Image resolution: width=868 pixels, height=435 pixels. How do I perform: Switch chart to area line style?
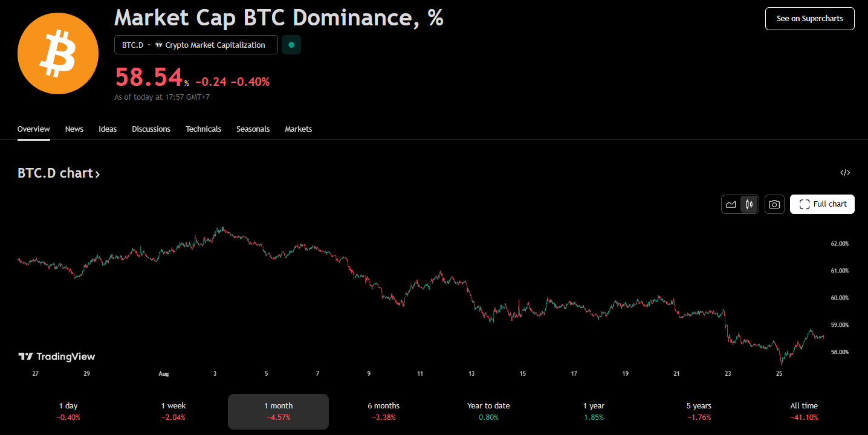[731, 204]
